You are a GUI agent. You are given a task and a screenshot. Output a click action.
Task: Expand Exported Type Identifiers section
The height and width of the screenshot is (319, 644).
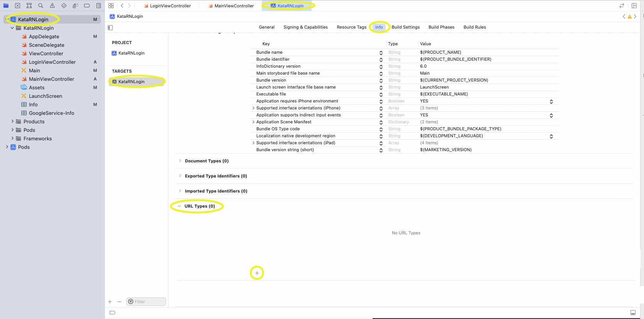click(180, 176)
